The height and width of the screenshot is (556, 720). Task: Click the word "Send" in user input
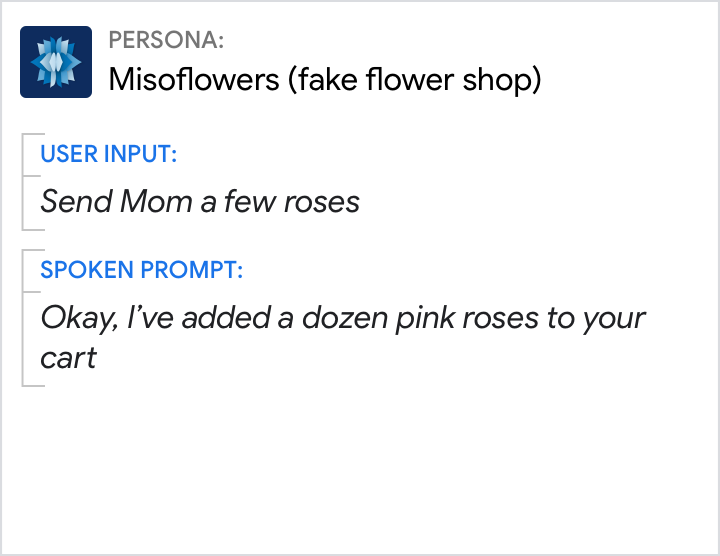76,202
